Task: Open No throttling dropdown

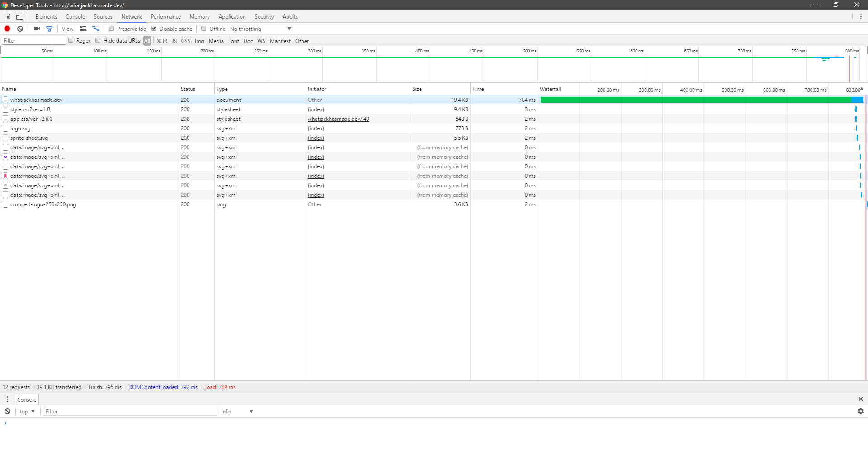Action: tap(260, 28)
